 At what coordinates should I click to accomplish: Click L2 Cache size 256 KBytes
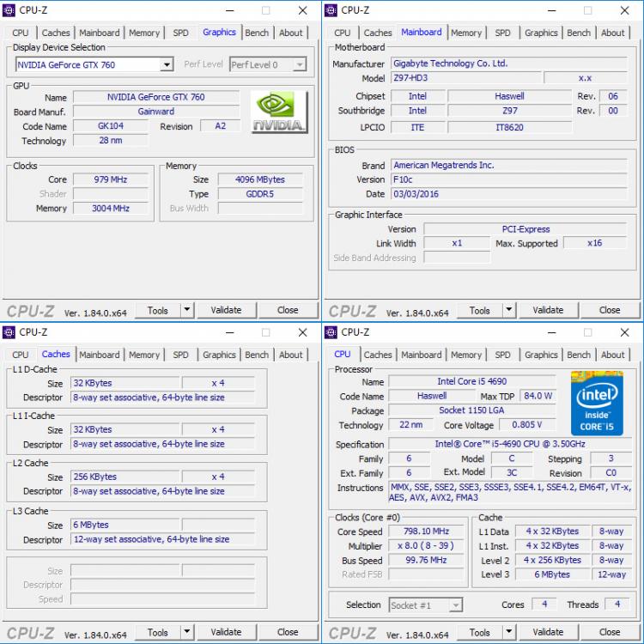[125, 477]
